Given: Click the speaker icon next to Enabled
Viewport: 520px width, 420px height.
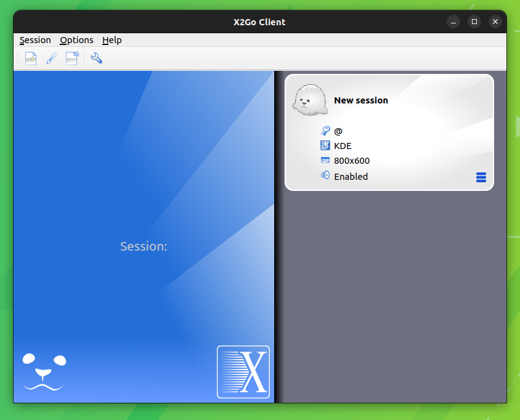Looking at the screenshot, I should pyautogui.click(x=325, y=176).
